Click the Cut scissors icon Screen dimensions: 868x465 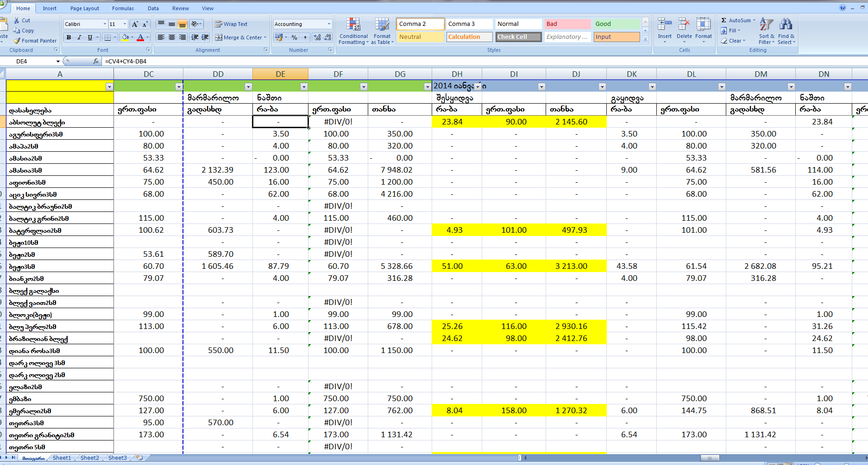(x=17, y=20)
